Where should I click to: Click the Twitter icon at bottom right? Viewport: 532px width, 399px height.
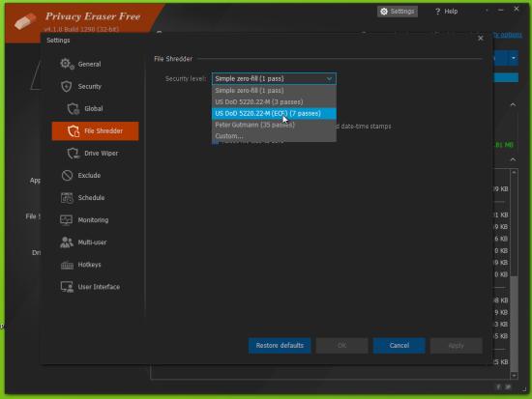click(x=508, y=386)
